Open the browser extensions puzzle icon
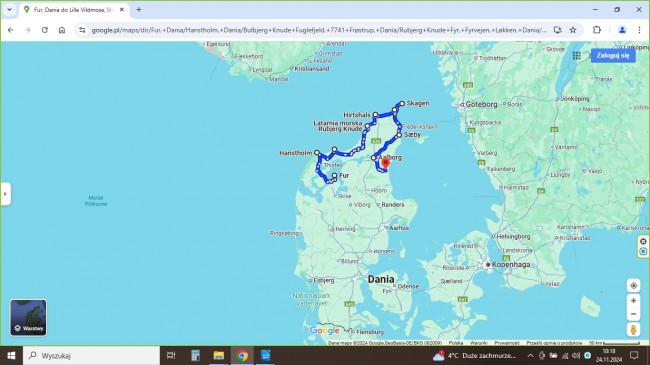 click(597, 30)
